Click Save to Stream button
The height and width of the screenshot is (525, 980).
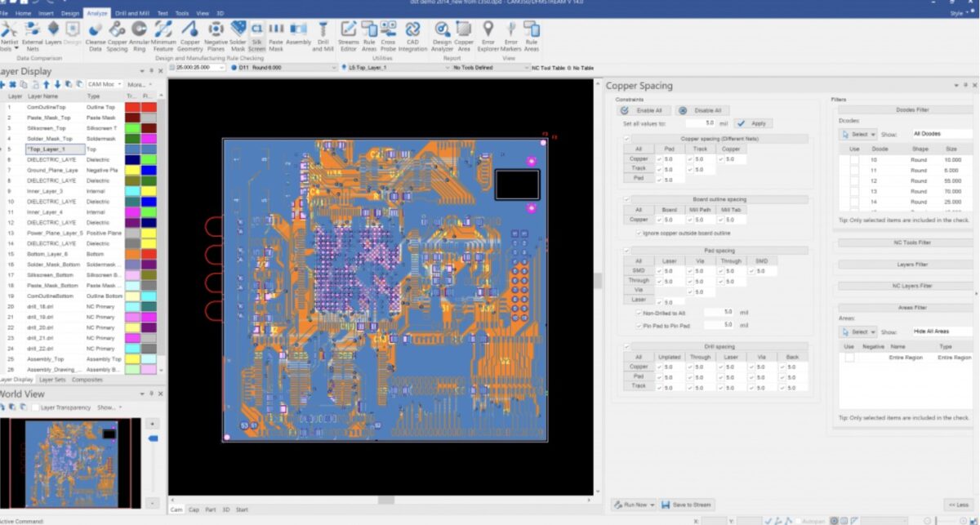[x=687, y=505]
